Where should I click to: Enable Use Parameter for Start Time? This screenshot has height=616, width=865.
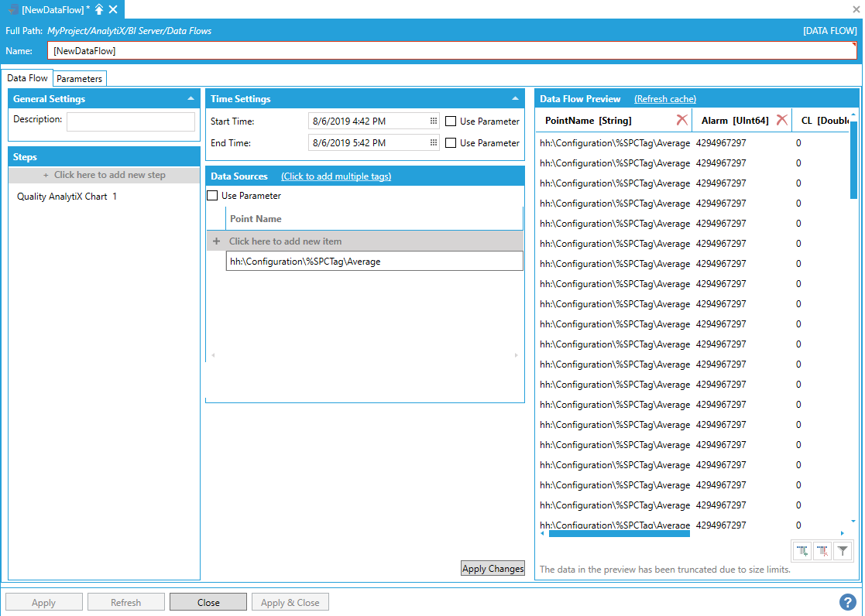click(x=451, y=121)
